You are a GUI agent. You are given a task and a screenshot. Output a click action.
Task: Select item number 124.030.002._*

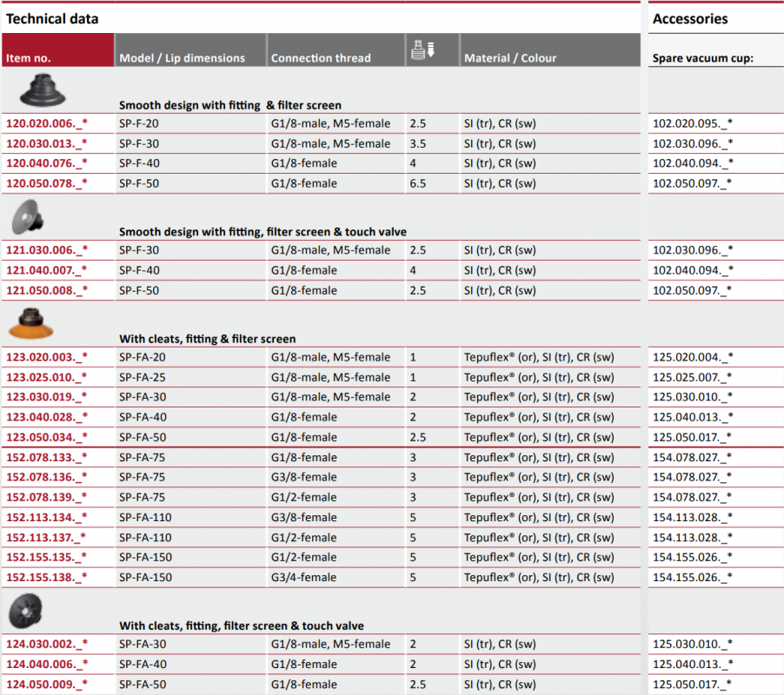point(46,644)
